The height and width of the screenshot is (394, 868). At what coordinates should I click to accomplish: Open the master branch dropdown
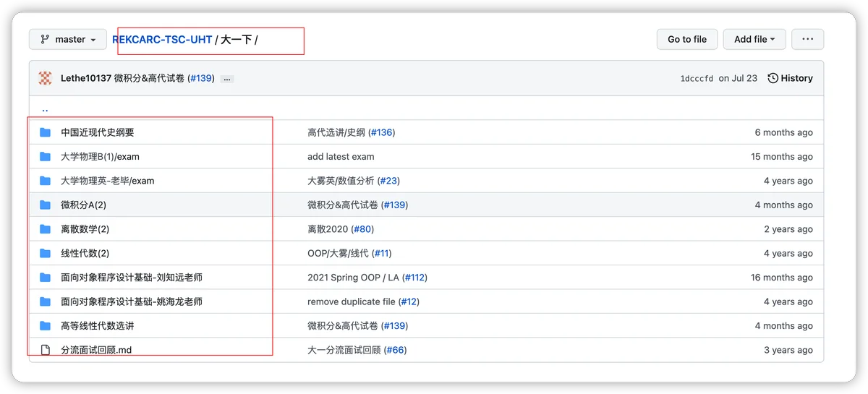(68, 39)
